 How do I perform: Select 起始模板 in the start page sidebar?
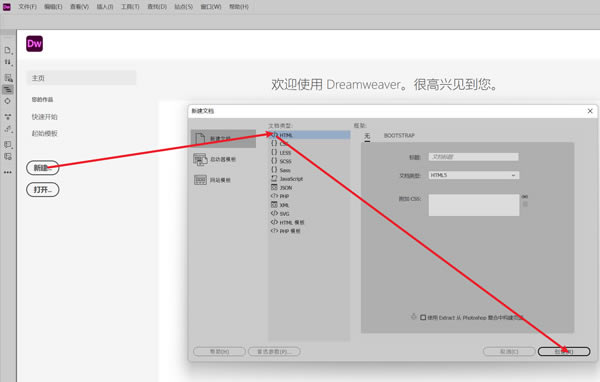[44, 133]
